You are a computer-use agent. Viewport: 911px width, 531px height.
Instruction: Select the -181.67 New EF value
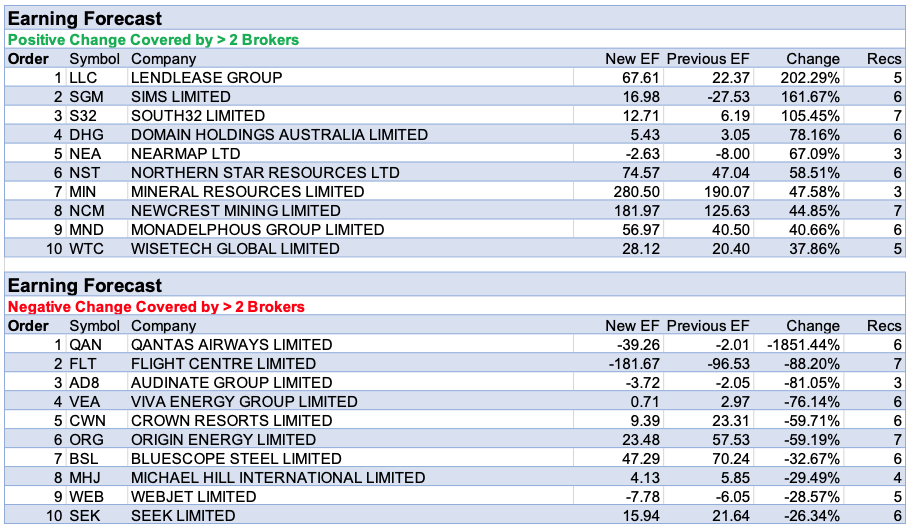coord(633,364)
